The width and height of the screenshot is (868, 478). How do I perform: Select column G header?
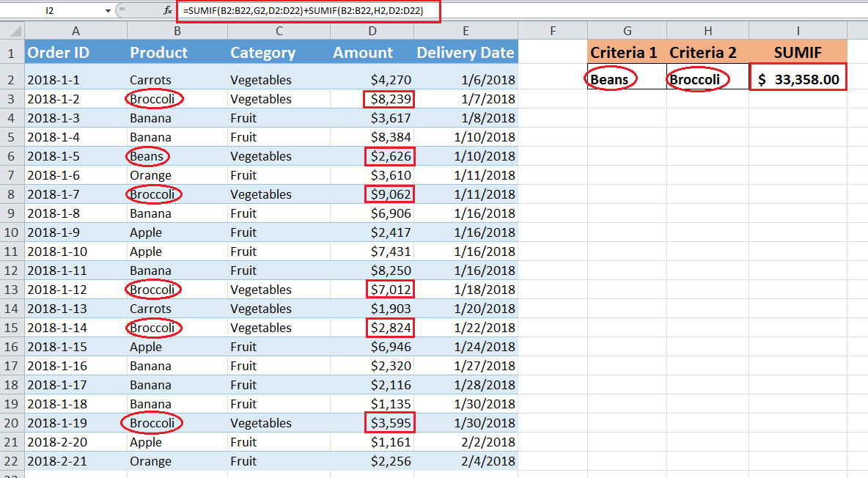coord(628,31)
